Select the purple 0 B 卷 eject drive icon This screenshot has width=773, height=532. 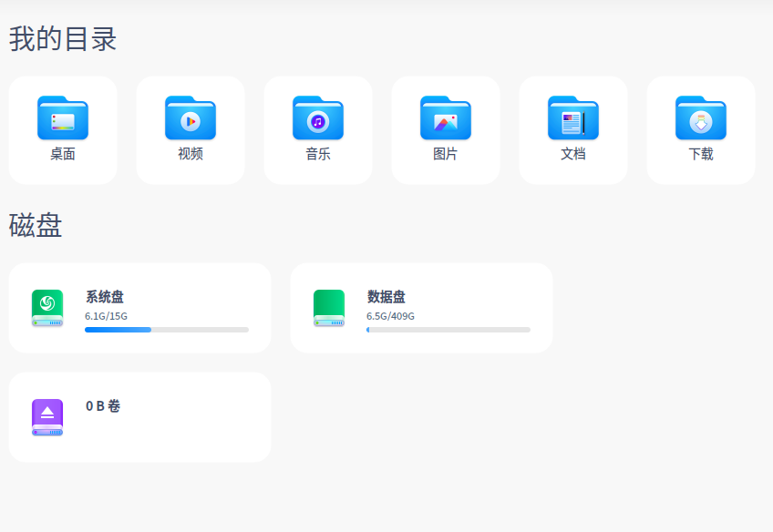[x=47, y=418]
